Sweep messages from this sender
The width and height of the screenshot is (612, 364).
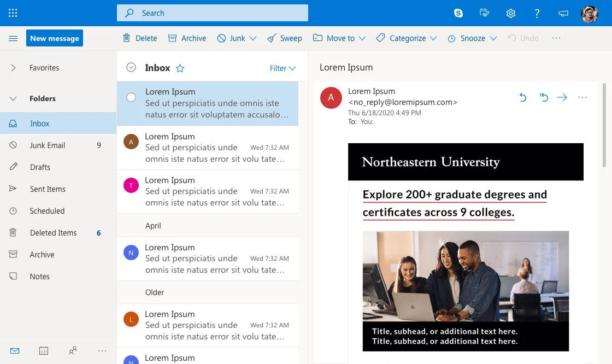point(285,38)
